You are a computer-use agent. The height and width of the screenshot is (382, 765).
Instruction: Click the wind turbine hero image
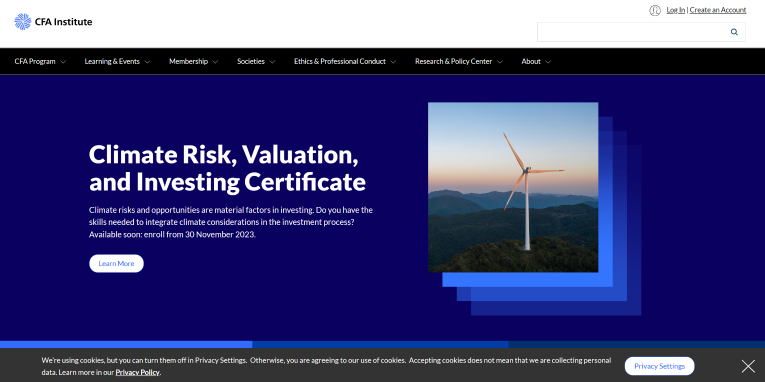click(513, 187)
